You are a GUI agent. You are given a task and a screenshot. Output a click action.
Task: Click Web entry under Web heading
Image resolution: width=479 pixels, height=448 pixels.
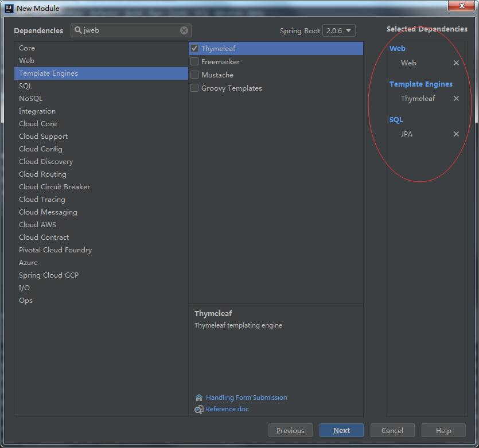[x=409, y=63]
